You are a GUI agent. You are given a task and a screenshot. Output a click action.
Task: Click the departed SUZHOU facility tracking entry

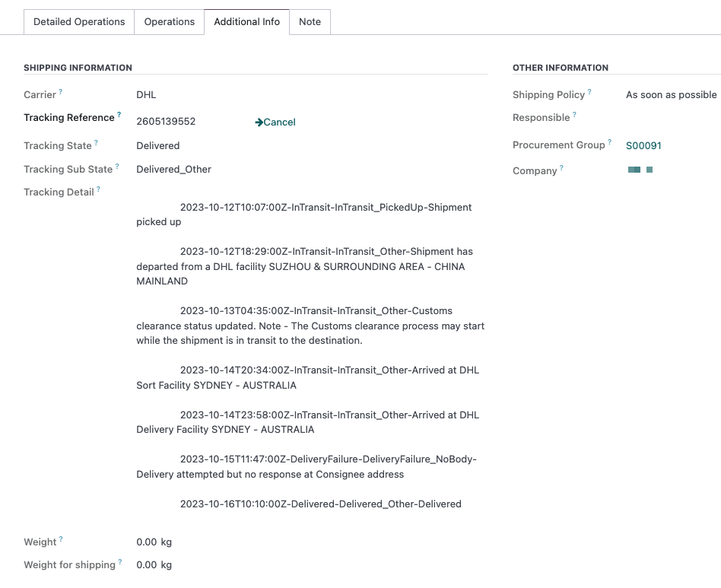[305, 266]
